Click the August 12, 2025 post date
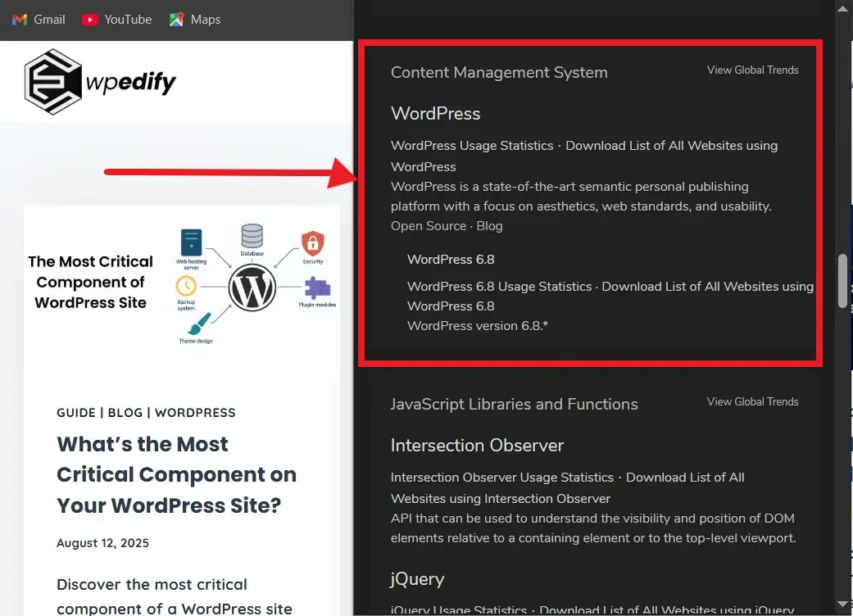The height and width of the screenshot is (616, 853). tap(102, 543)
